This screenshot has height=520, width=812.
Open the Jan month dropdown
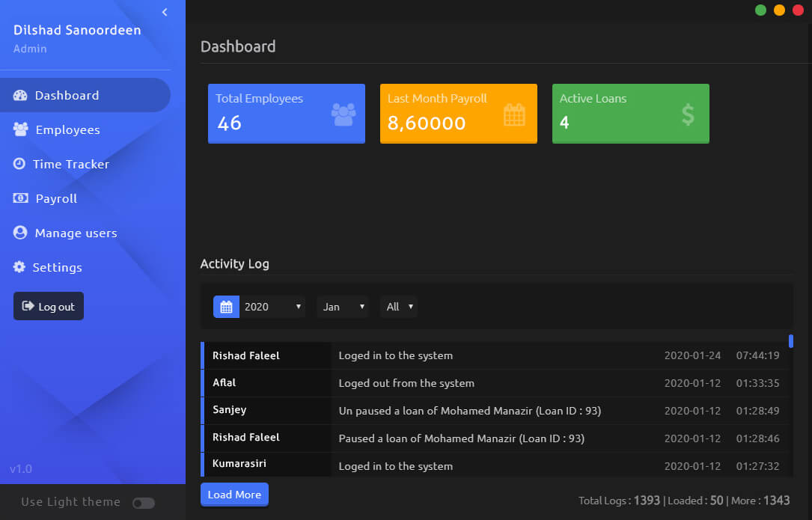click(x=343, y=307)
